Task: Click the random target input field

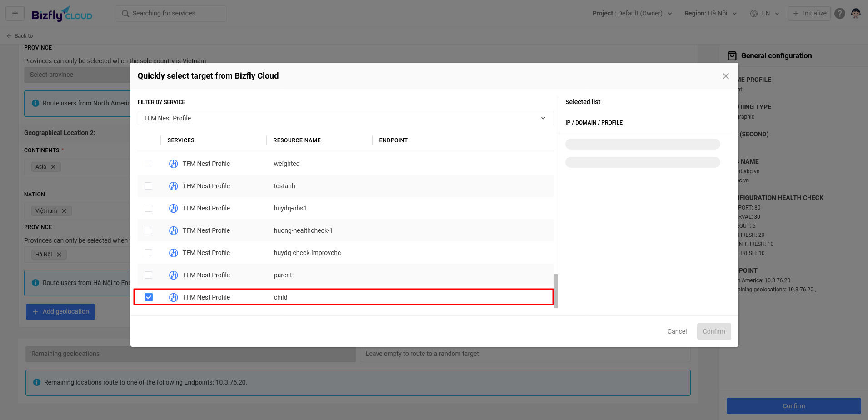Action: (x=525, y=354)
